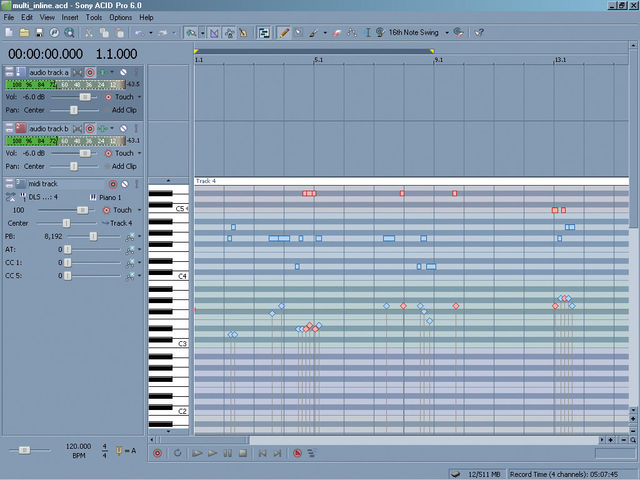Viewport: 640px width, 480px height.
Task: Arm audio track a for recording
Action: coord(90,73)
